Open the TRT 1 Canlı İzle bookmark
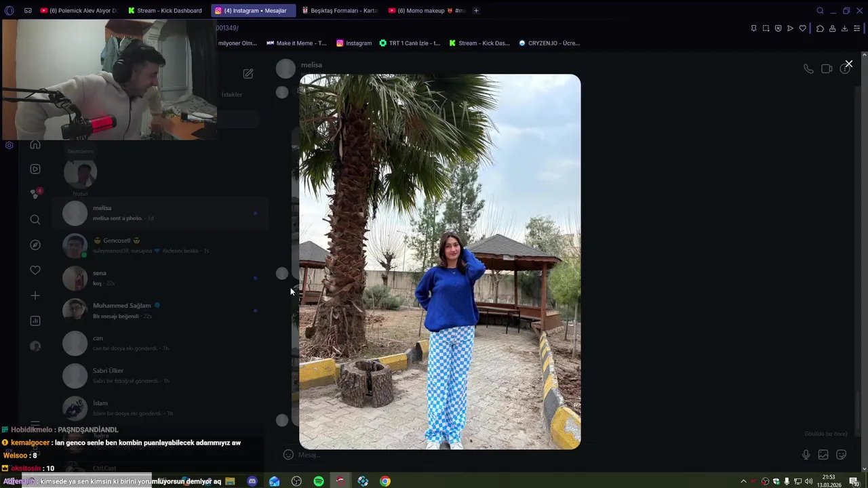 point(410,43)
